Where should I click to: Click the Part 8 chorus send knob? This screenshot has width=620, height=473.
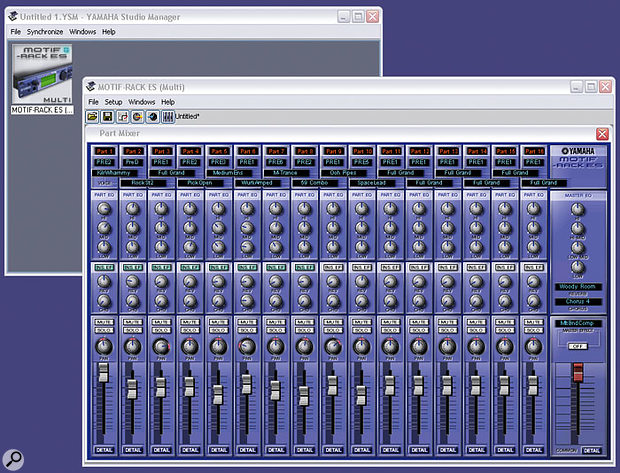coord(304,301)
